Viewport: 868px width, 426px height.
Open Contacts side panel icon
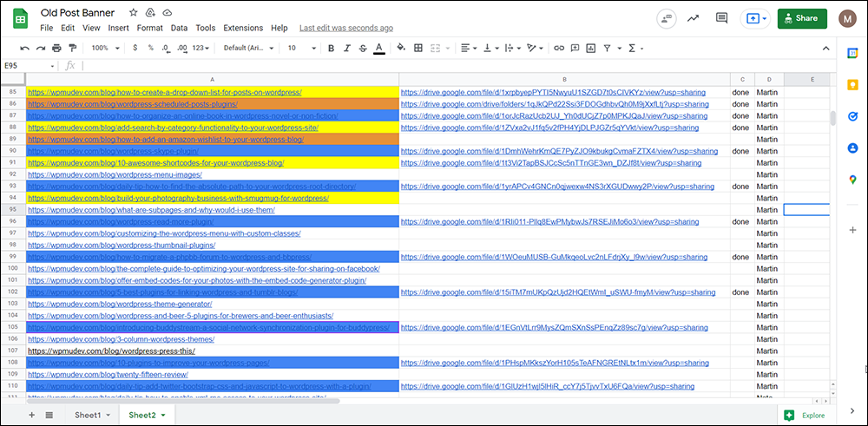pyautogui.click(x=852, y=147)
